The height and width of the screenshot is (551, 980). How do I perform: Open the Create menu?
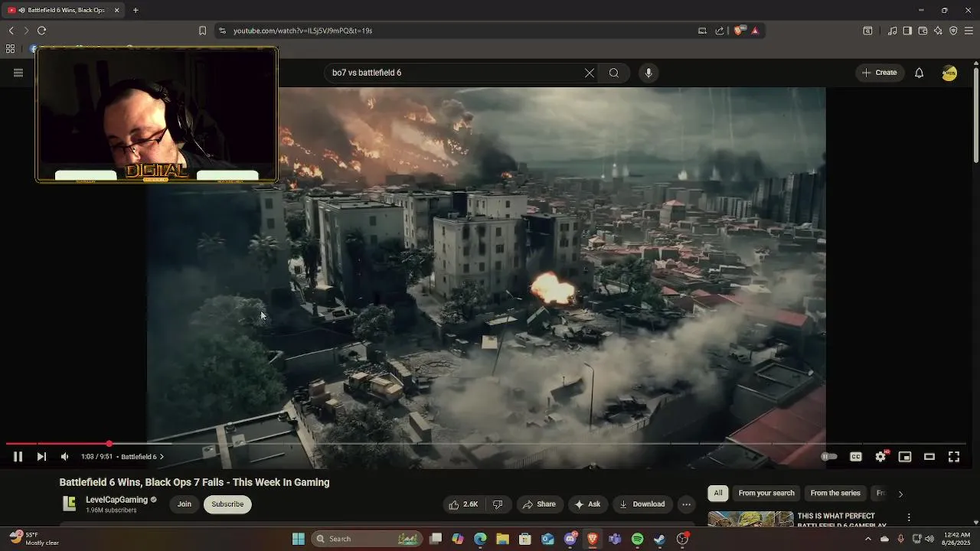point(880,73)
